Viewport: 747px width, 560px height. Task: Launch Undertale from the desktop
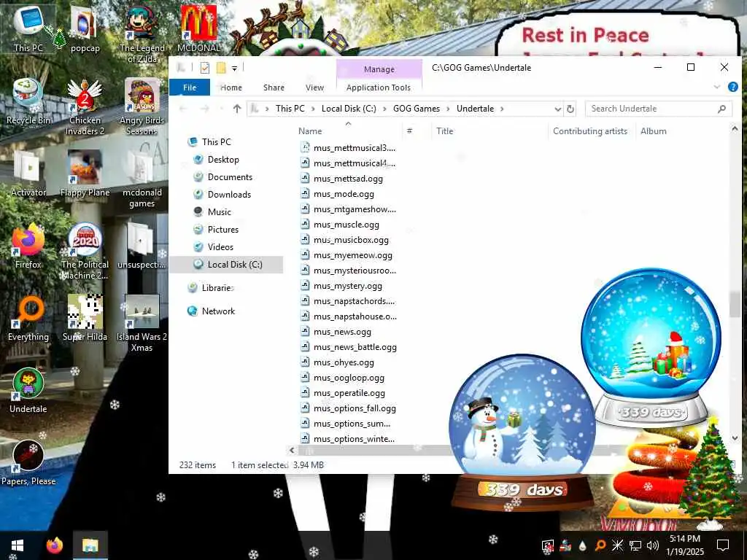tap(28, 391)
